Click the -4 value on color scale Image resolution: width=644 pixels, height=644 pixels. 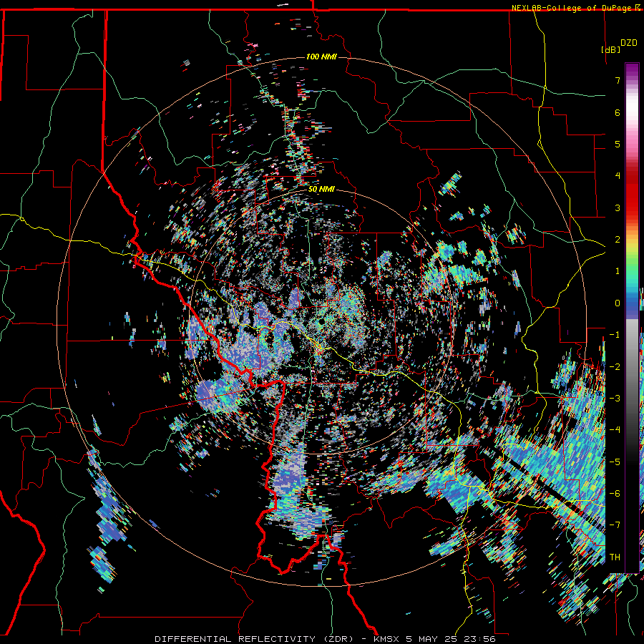(x=615, y=430)
